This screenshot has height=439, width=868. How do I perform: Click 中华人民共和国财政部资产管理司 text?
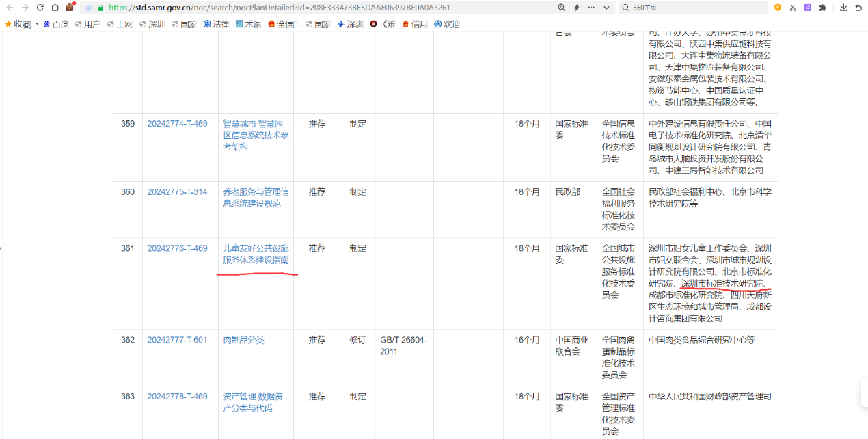tap(710, 396)
